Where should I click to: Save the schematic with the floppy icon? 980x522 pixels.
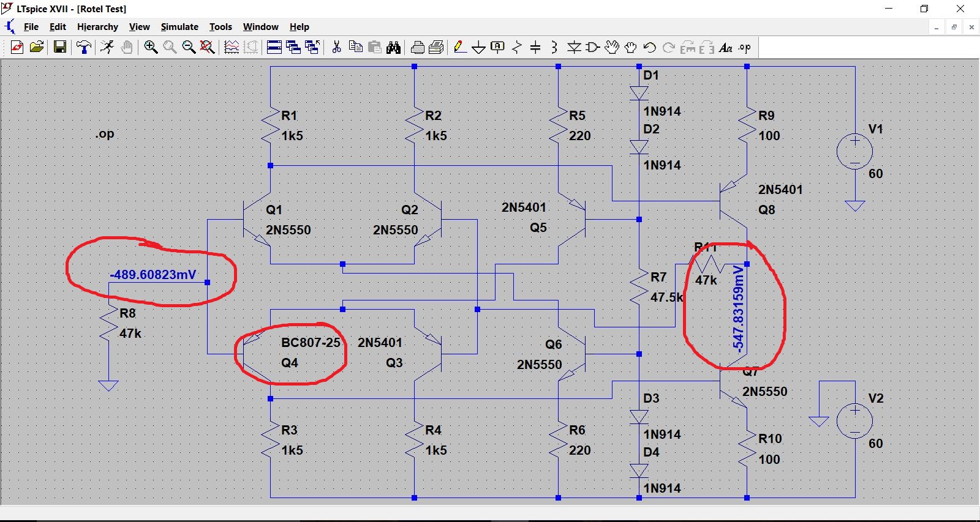click(60, 47)
